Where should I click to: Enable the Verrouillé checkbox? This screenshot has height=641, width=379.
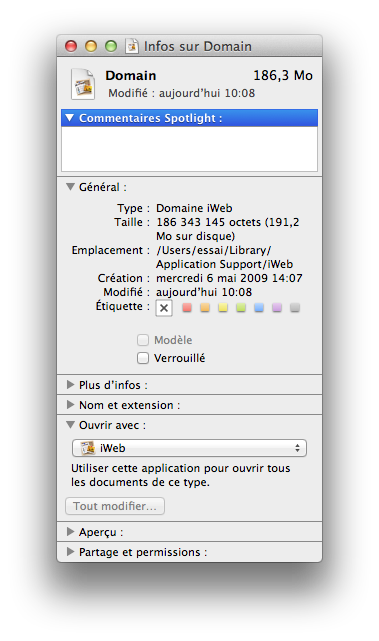(x=143, y=358)
